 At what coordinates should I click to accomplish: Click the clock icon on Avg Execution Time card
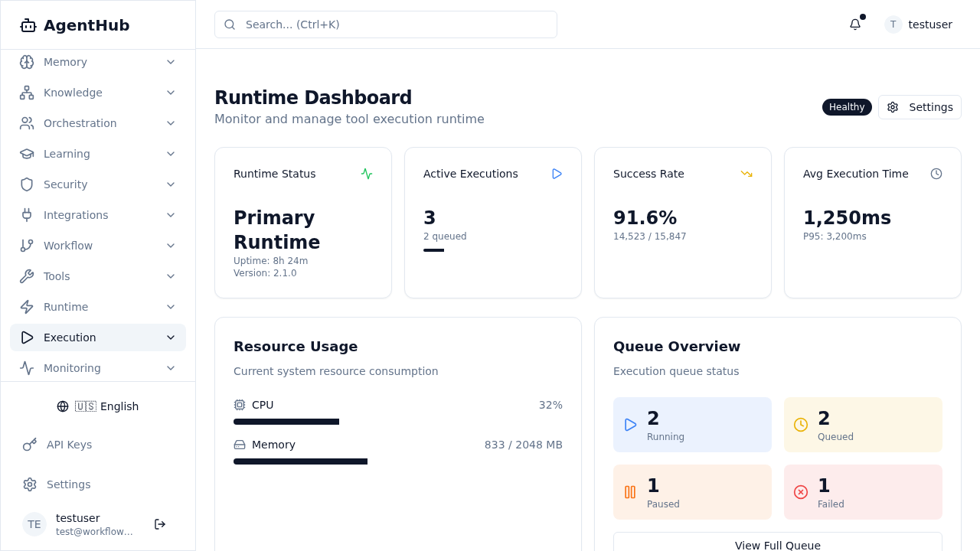(x=936, y=174)
